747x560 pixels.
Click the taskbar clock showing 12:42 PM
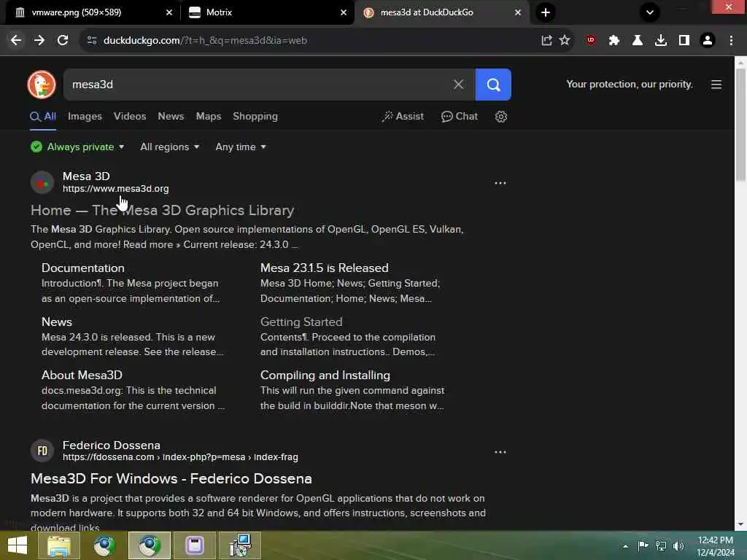coord(716,546)
